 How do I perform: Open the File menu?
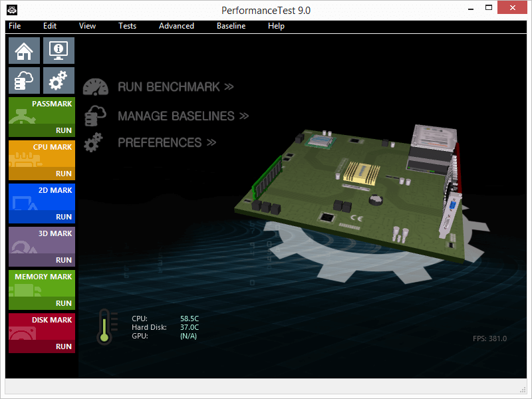tap(15, 26)
